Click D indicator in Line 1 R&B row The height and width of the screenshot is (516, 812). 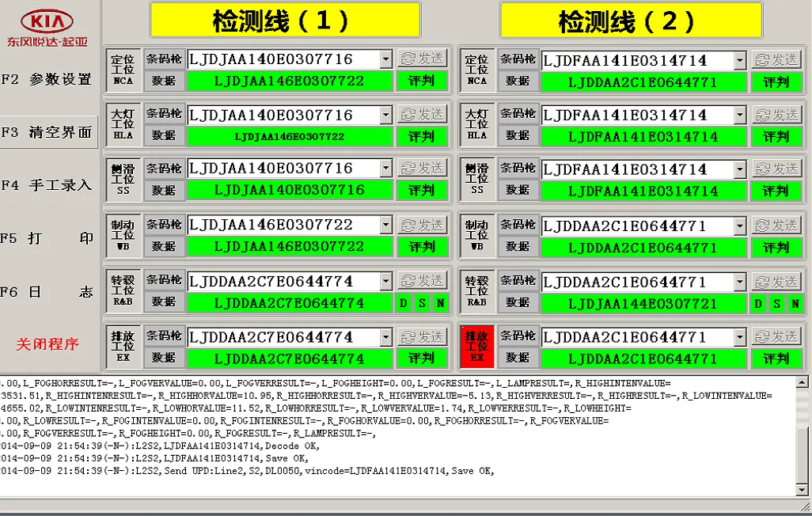coord(404,303)
